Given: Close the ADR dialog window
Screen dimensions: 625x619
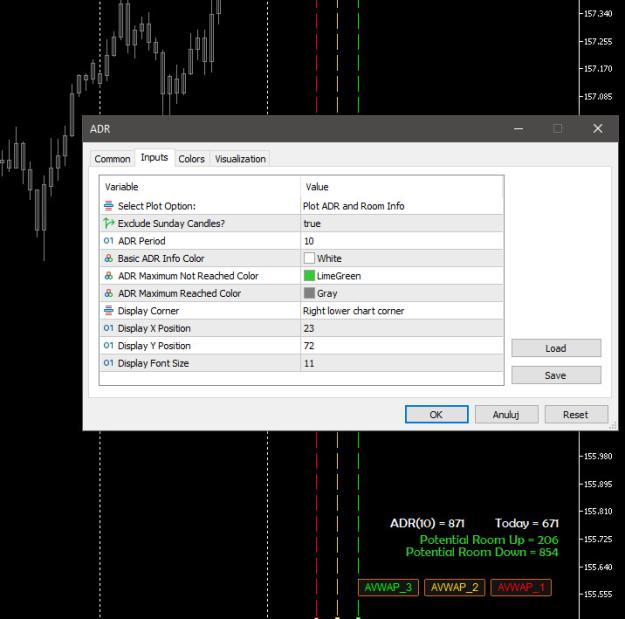Looking at the screenshot, I should pos(597,128).
